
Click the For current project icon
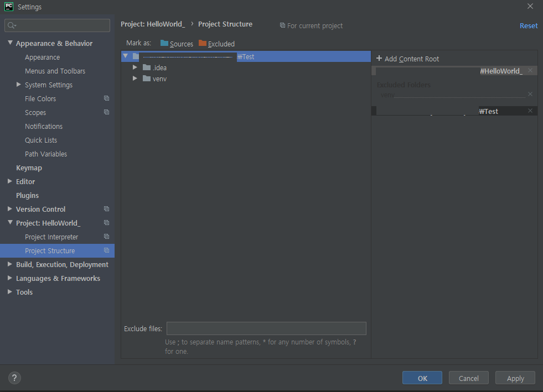tap(283, 25)
